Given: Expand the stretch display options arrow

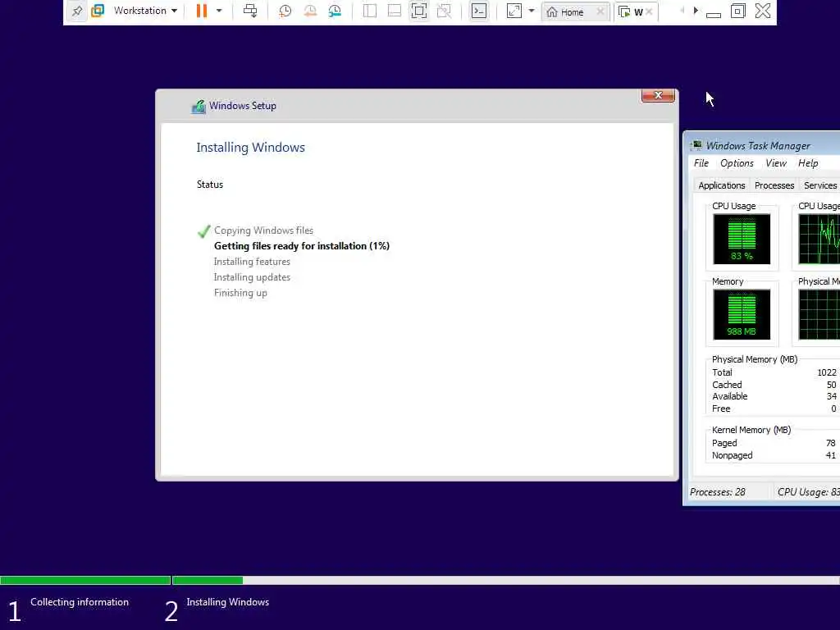Looking at the screenshot, I should tap(532, 11).
